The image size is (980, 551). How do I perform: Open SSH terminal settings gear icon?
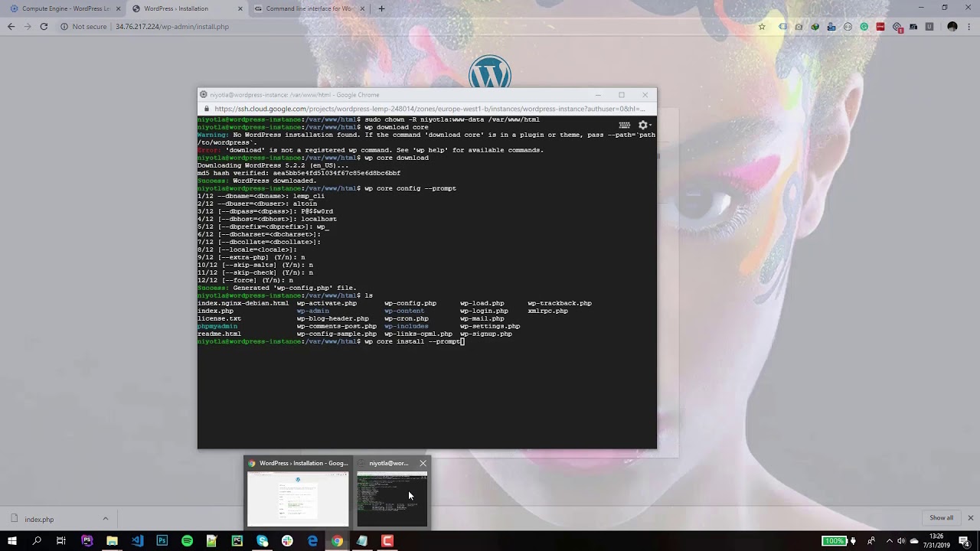pyautogui.click(x=644, y=126)
